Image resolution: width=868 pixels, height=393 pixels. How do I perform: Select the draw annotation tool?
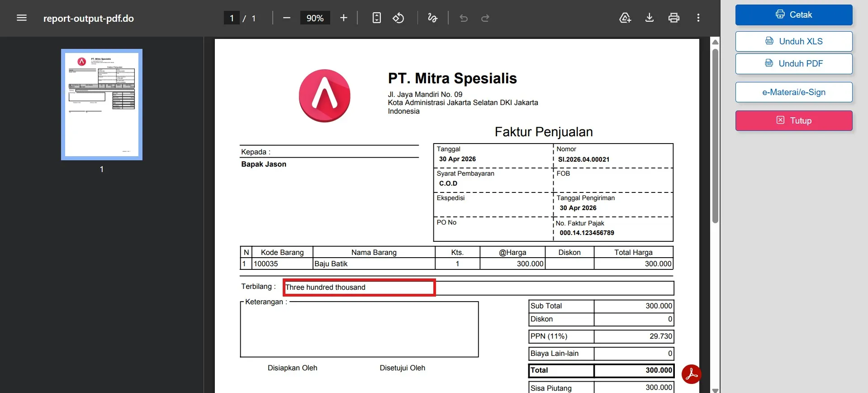(x=433, y=18)
